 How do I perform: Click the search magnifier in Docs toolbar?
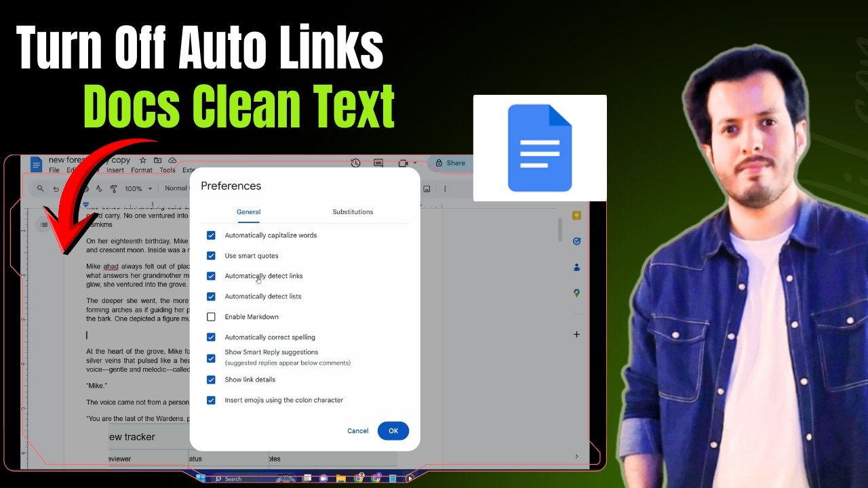click(x=40, y=188)
